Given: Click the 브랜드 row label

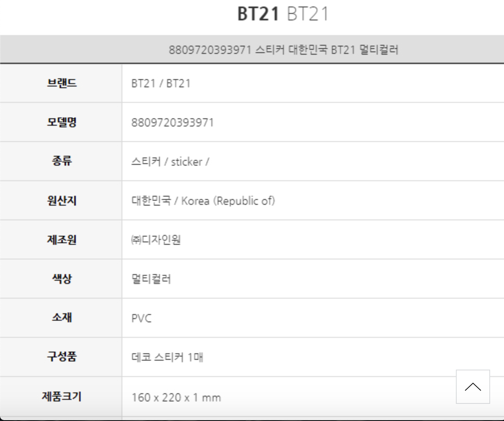Looking at the screenshot, I should [x=62, y=83].
